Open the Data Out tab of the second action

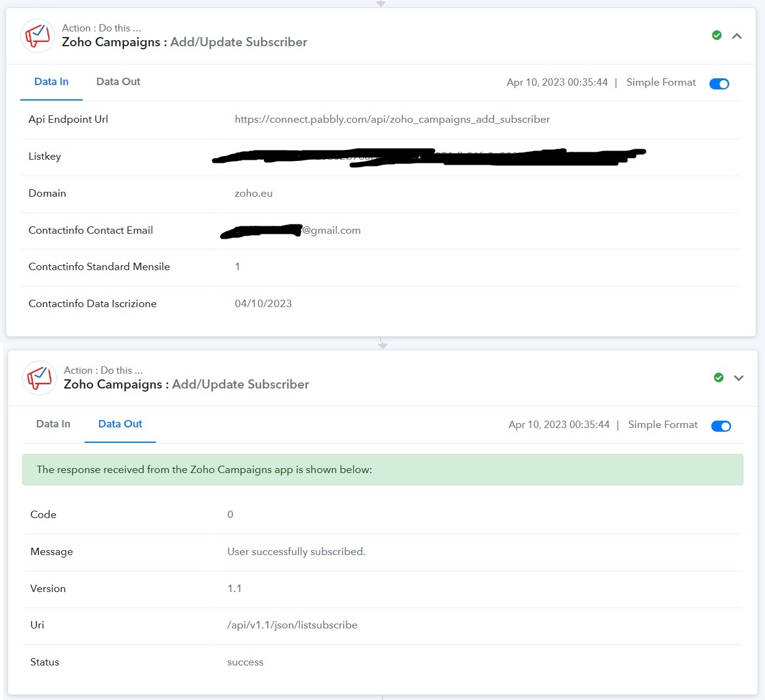(120, 424)
